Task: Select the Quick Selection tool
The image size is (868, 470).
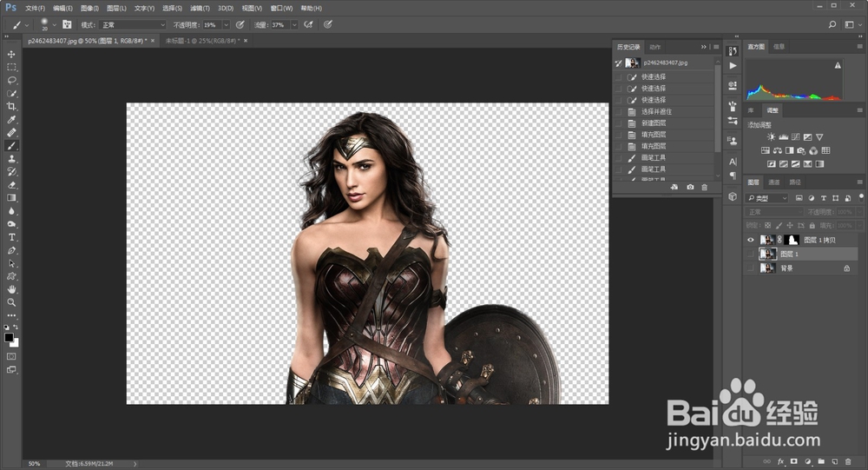Action: [11, 93]
